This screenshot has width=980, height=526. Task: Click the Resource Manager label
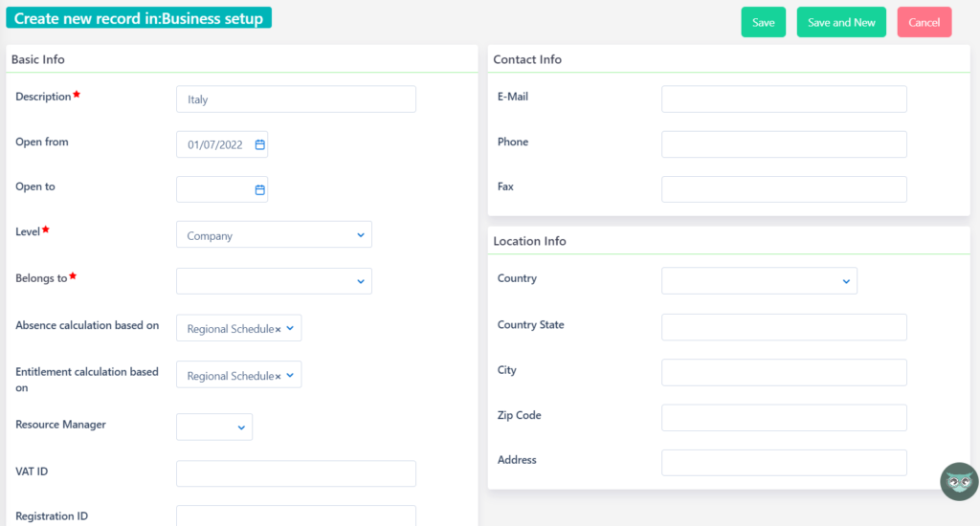point(60,425)
